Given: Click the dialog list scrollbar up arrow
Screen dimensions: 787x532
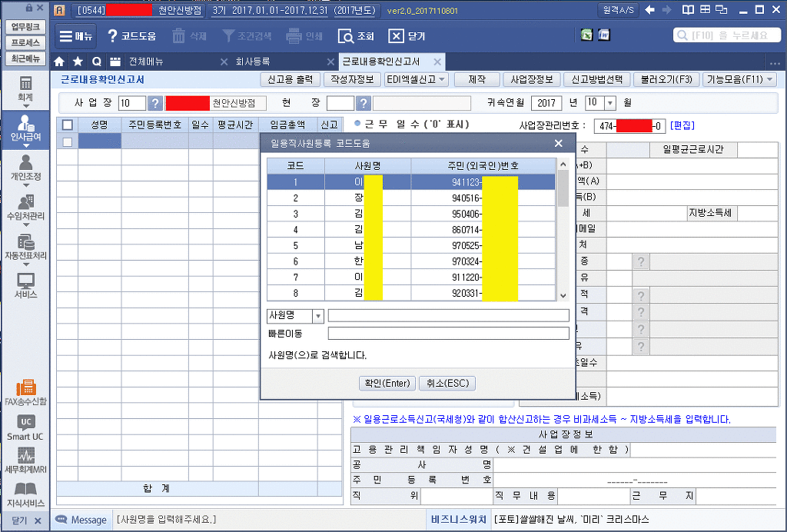Looking at the screenshot, I should (x=563, y=164).
